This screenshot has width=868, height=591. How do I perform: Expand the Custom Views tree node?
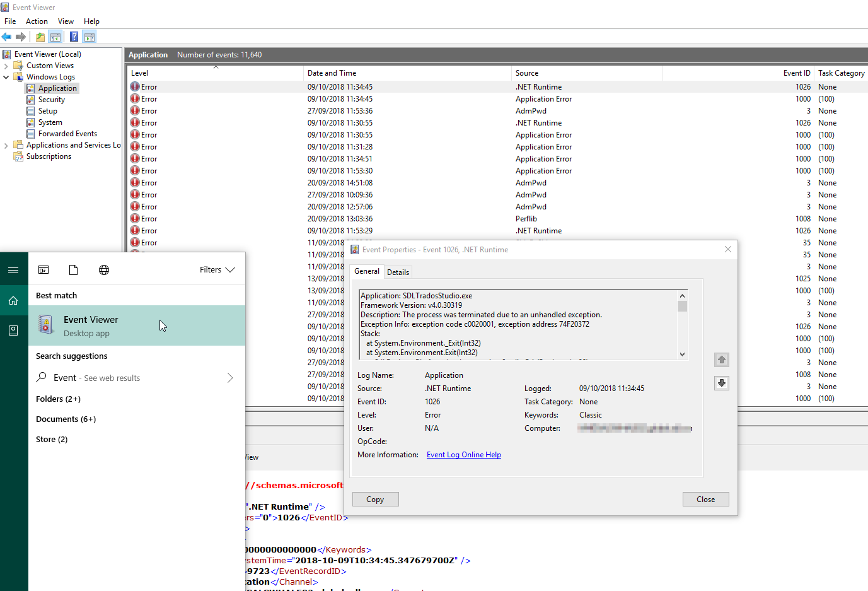coord(6,66)
